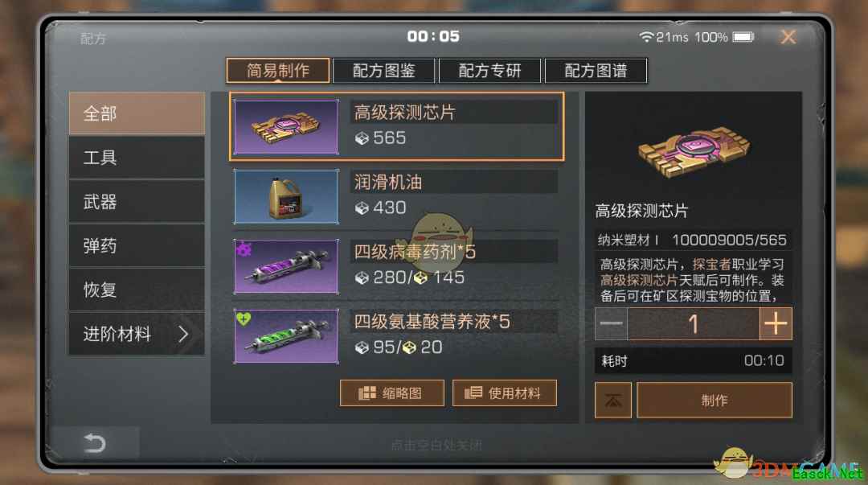
Task: Switch to the 配方图鉴 tab
Action: coord(383,71)
